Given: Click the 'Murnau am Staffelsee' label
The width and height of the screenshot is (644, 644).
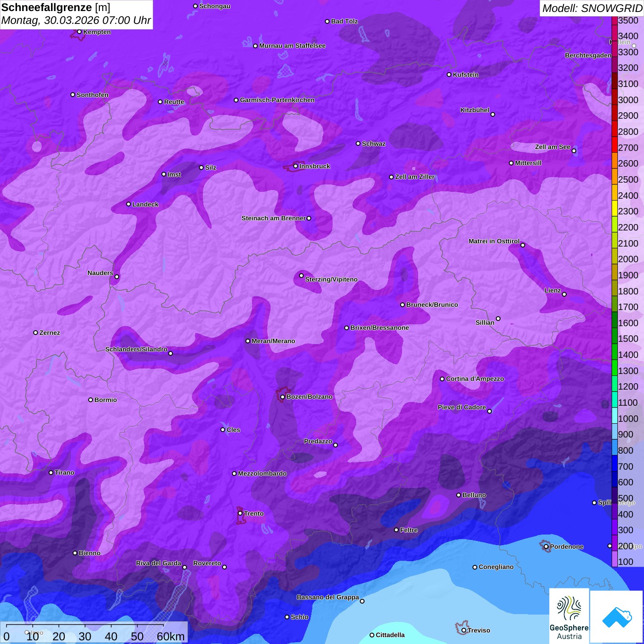Looking at the screenshot, I should (x=292, y=46).
